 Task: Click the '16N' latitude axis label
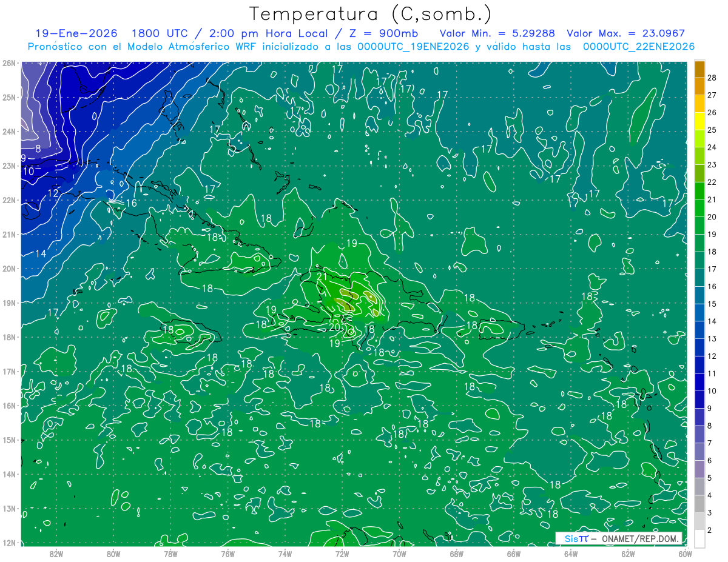pos(9,406)
